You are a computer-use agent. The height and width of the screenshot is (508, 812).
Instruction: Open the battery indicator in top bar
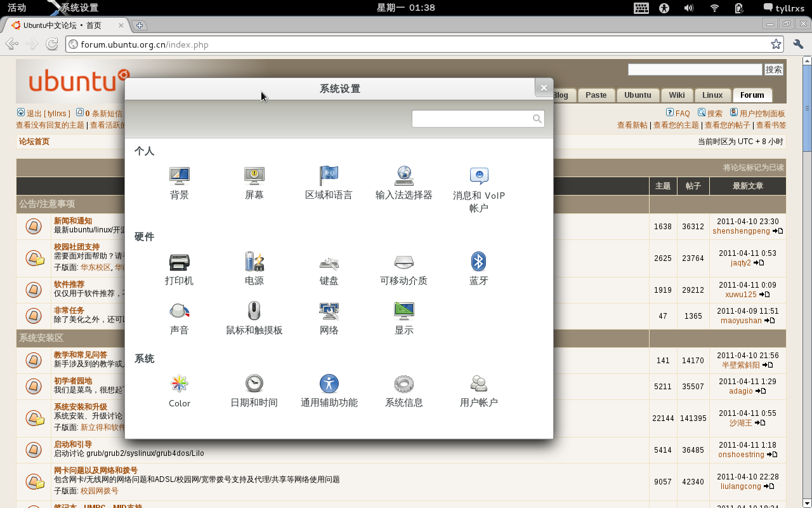pyautogui.click(x=738, y=8)
